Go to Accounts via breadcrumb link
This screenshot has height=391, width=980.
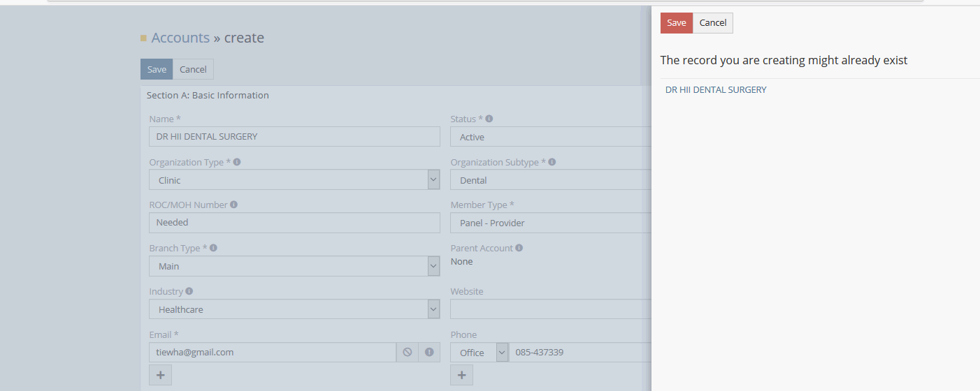[180, 38]
